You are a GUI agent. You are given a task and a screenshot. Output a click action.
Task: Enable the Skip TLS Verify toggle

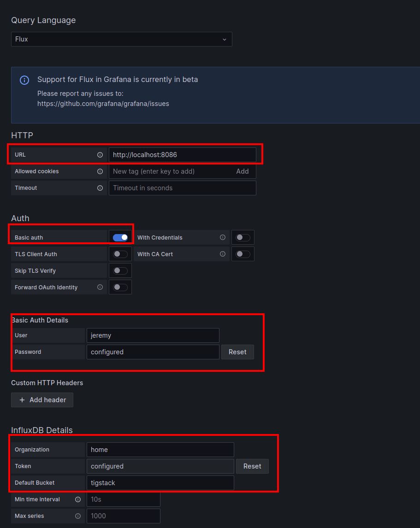120,270
